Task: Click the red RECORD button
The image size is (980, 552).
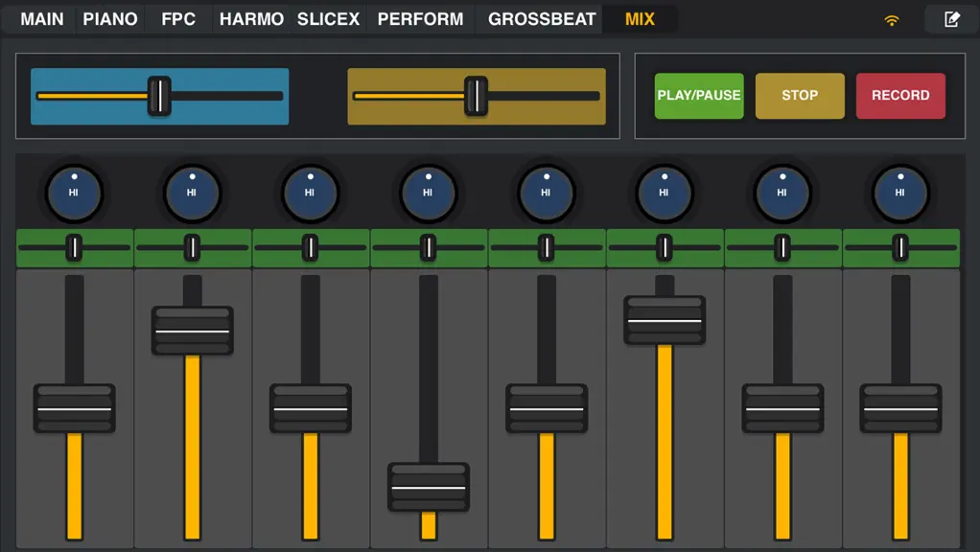Action: [900, 96]
